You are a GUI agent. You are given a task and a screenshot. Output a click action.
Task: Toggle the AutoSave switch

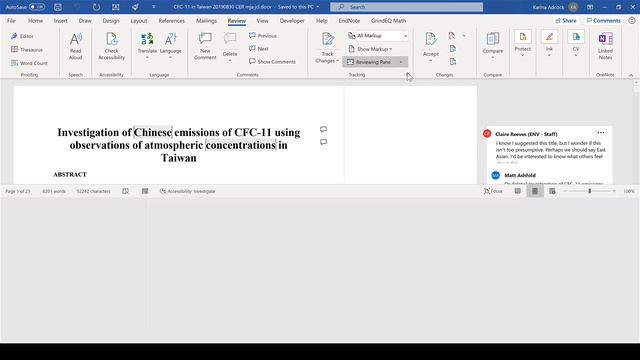pyautogui.click(x=37, y=7)
